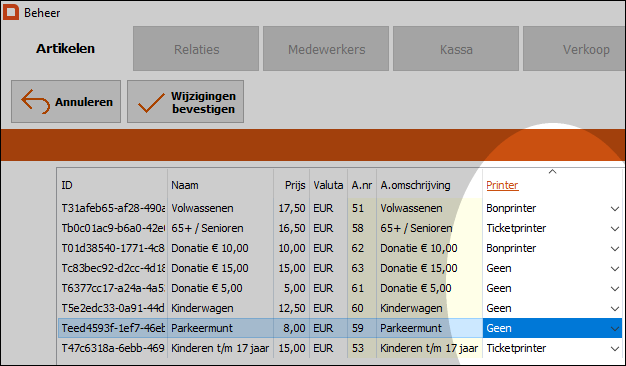Open printer dropdown for 65+ / Senioren row

615,228
